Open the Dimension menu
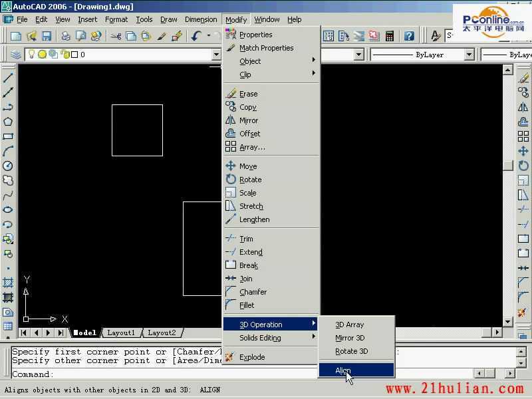 point(201,20)
